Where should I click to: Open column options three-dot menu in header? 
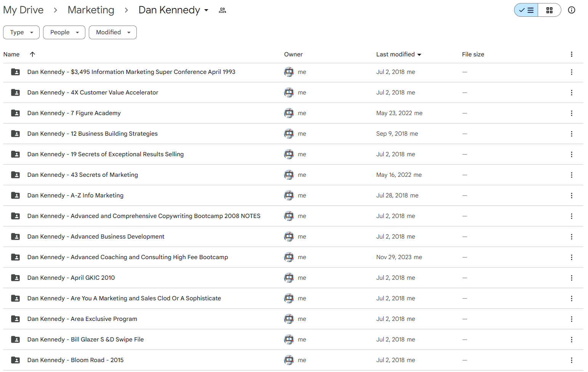pyautogui.click(x=571, y=55)
